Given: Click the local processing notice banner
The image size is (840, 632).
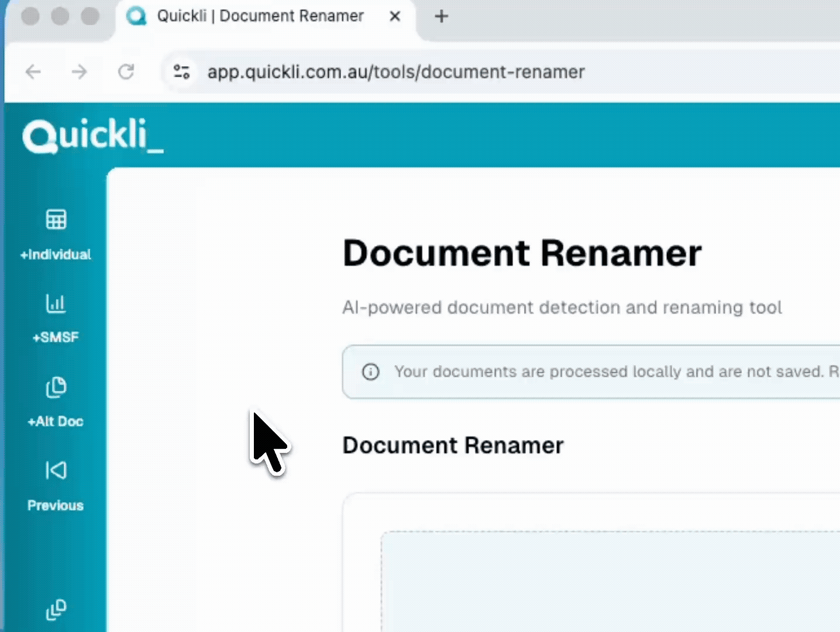Looking at the screenshot, I should pyautogui.click(x=591, y=372).
